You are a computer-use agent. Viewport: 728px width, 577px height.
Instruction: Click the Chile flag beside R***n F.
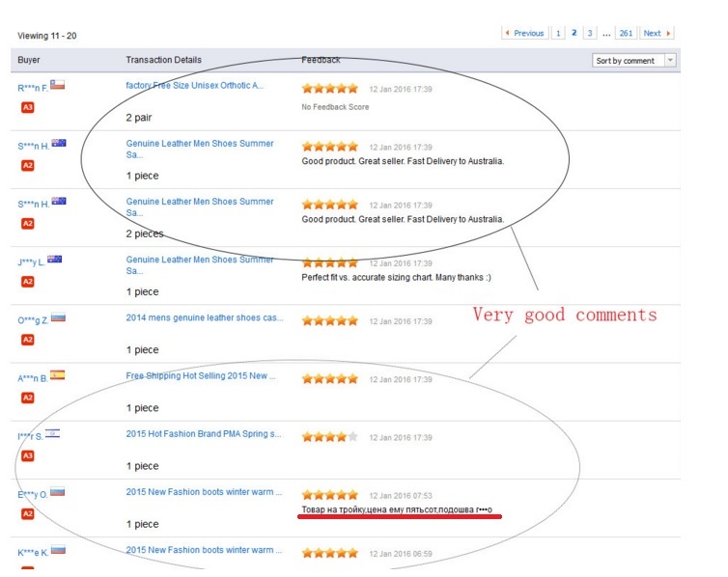click(57, 85)
